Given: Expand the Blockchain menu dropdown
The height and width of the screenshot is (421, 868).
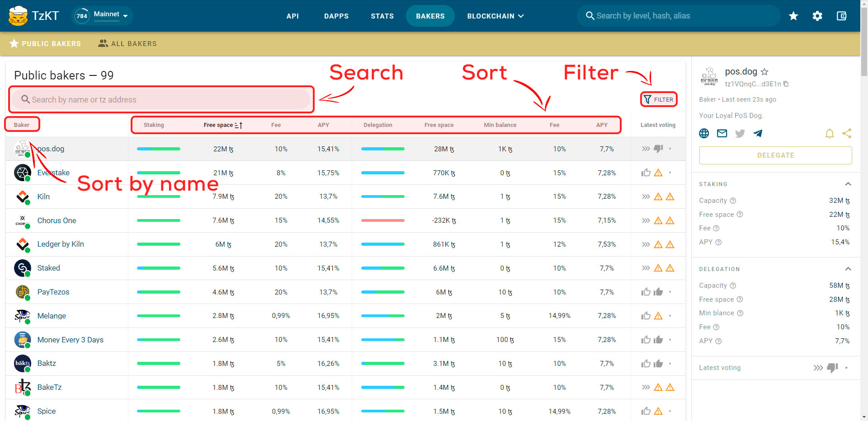Looking at the screenshot, I should pyautogui.click(x=495, y=16).
